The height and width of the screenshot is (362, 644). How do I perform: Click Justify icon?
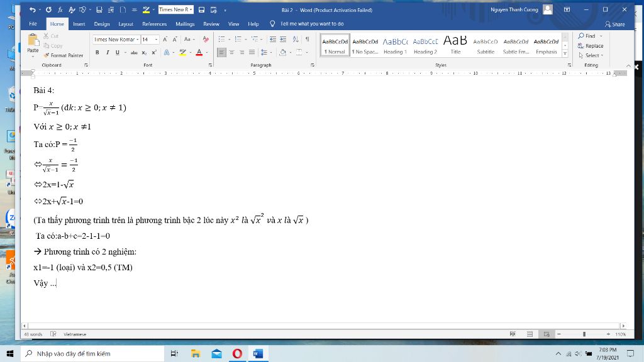coord(252,53)
